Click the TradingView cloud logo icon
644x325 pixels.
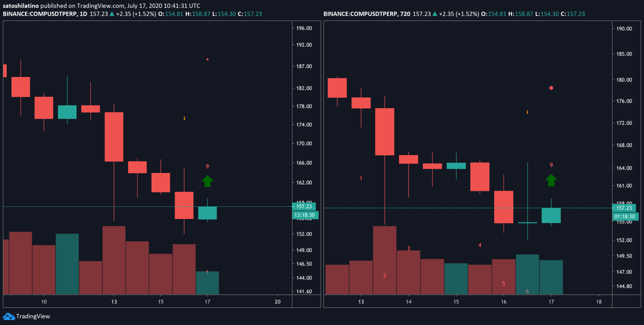9,316
